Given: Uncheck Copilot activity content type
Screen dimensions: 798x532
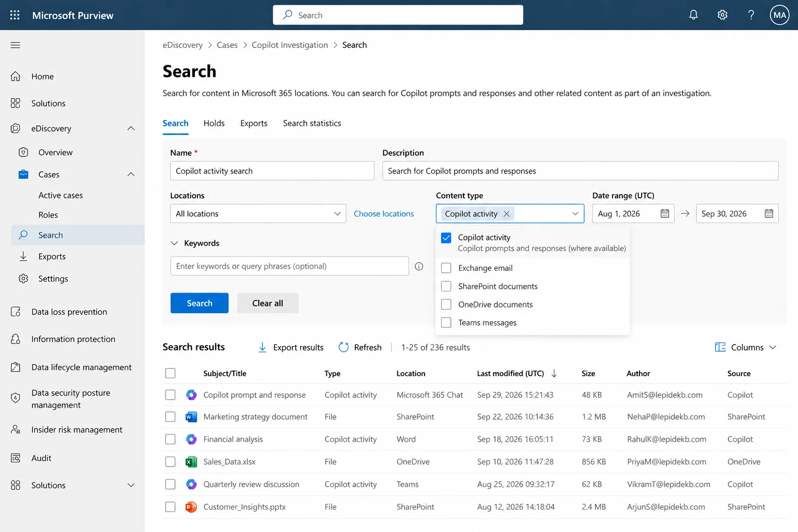Looking at the screenshot, I should click(446, 238).
